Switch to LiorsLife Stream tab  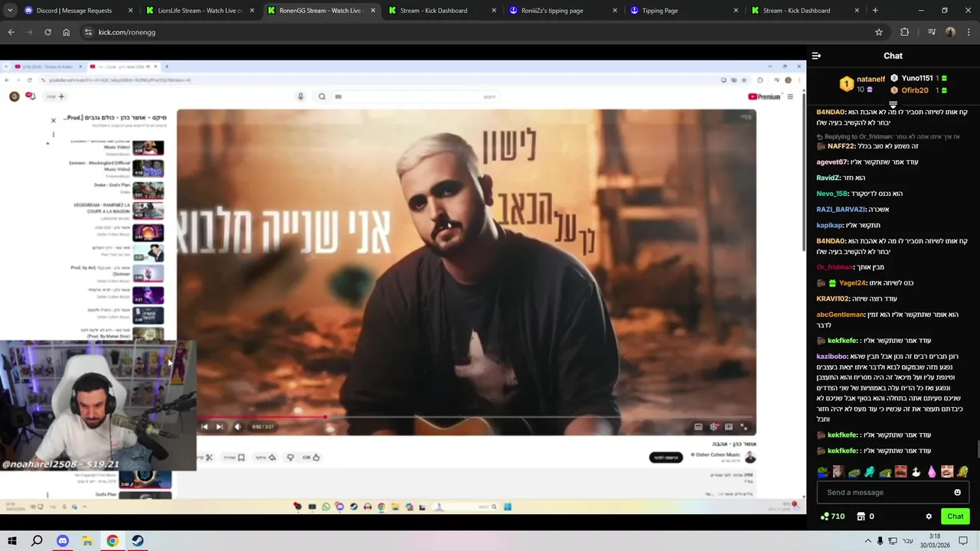[200, 11]
